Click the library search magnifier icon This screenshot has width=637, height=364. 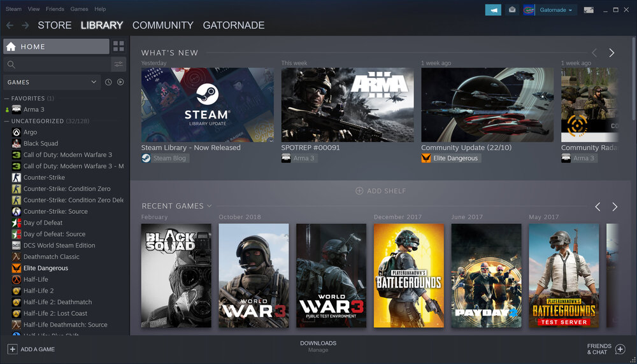11,64
